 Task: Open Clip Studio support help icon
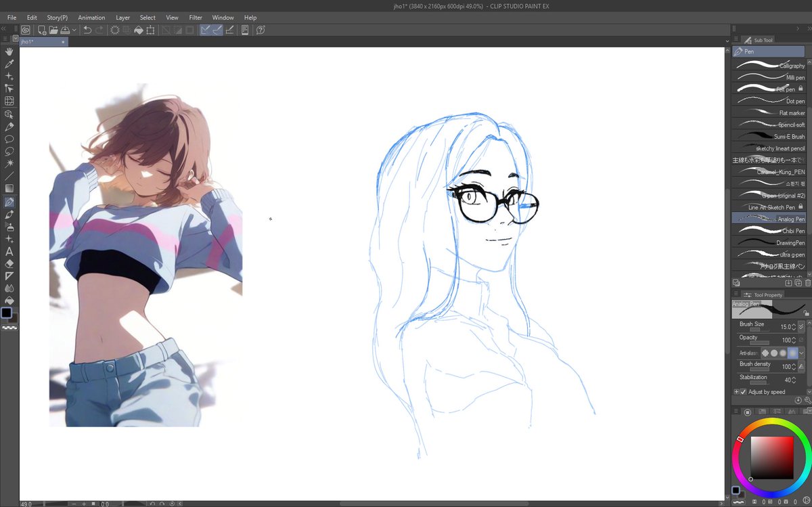tap(261, 30)
